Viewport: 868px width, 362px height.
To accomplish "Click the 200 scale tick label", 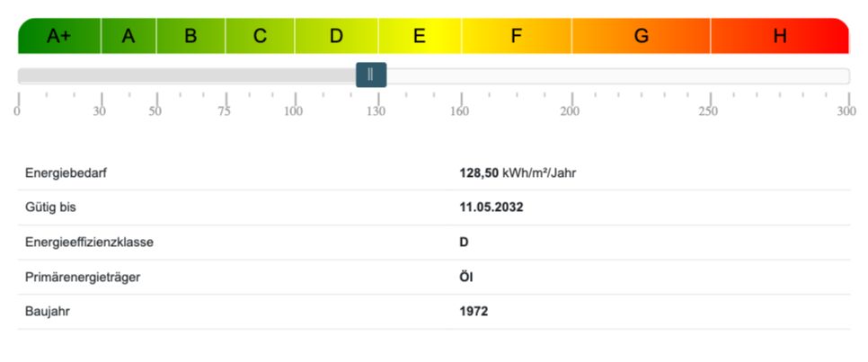I will pyautogui.click(x=571, y=111).
